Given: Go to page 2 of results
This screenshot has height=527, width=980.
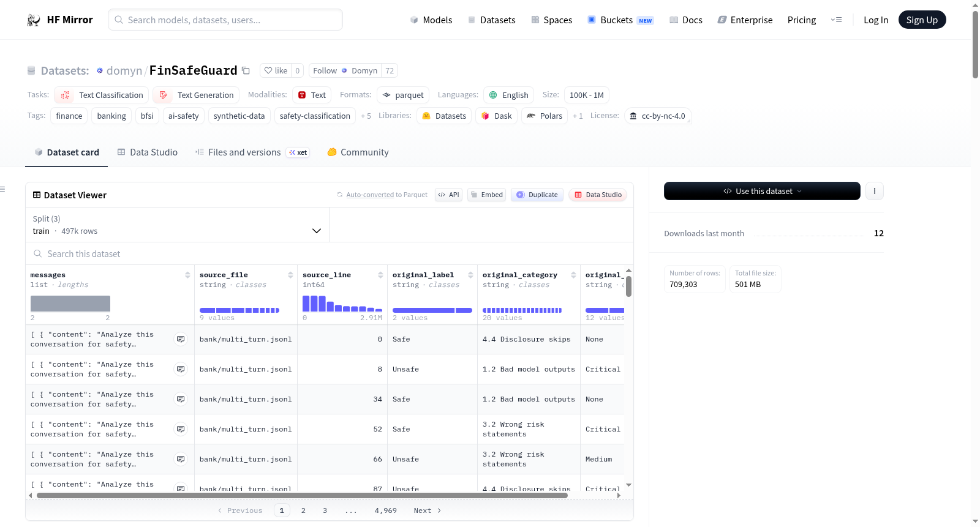Looking at the screenshot, I should (x=303, y=510).
